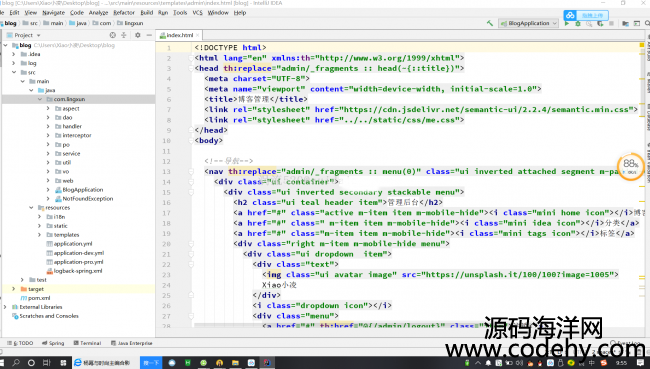650x369 pixels.
Task: Expand the .idea folder
Action: [14, 54]
